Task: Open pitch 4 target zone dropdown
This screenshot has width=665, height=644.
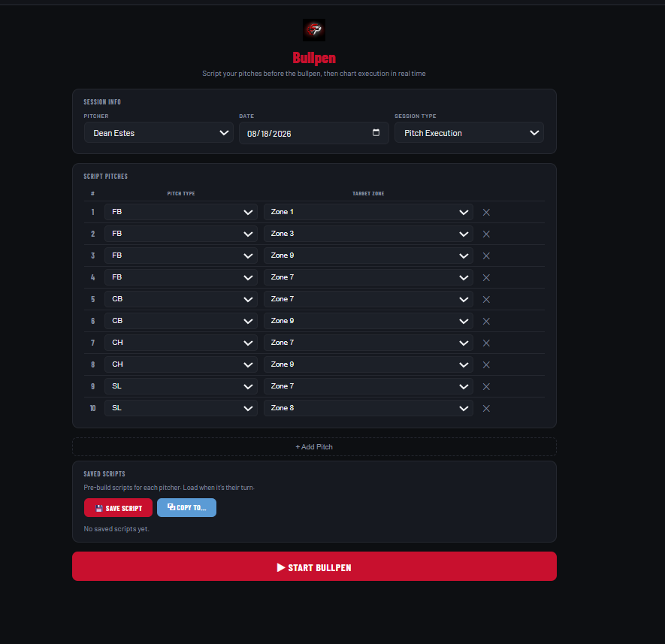Action: 368,277
